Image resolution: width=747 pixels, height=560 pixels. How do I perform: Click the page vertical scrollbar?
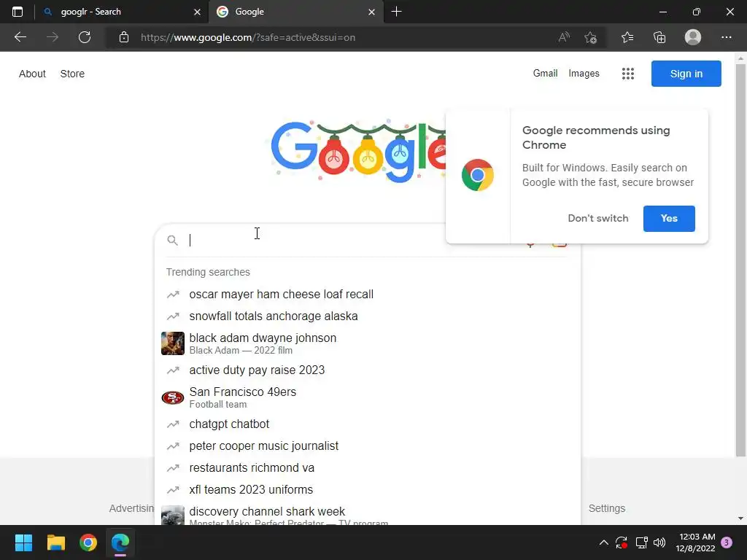point(740,260)
